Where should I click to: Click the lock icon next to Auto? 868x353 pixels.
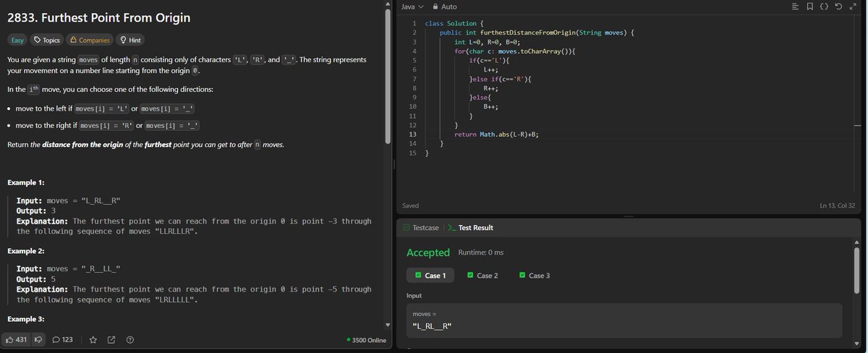point(435,7)
